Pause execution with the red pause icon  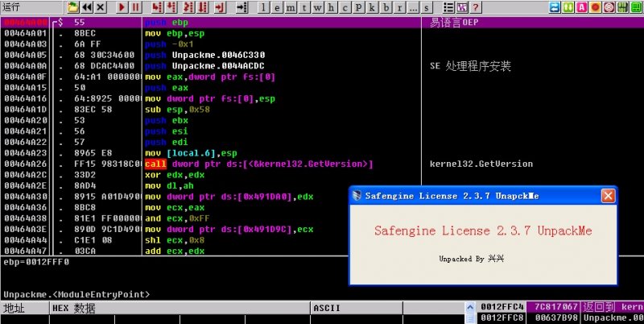point(135,7)
